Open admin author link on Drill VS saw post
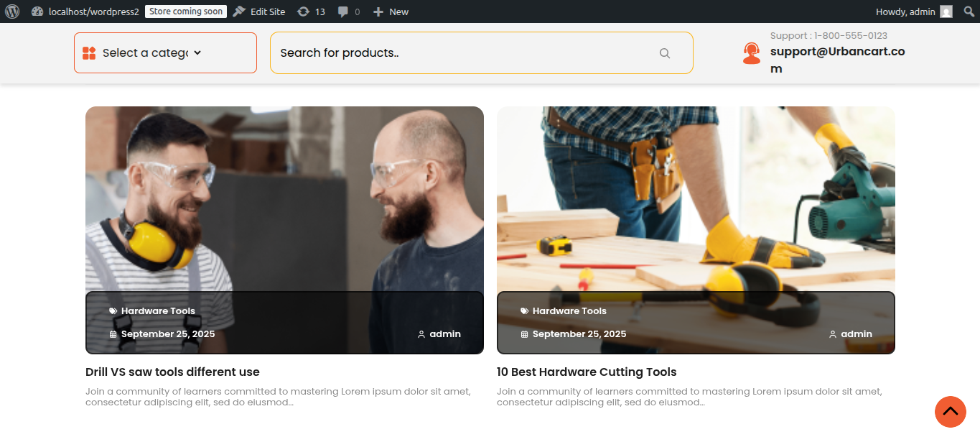The width and height of the screenshot is (980, 437). coord(445,334)
